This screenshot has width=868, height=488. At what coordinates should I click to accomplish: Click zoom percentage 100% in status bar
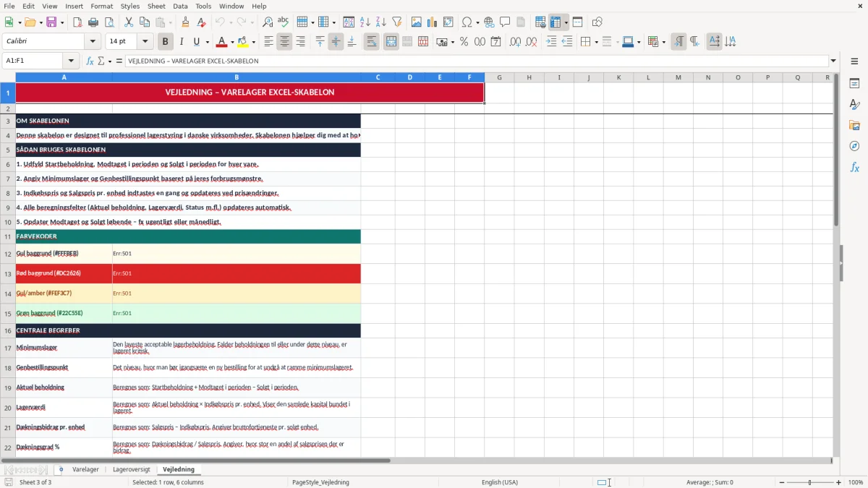[856, 482]
